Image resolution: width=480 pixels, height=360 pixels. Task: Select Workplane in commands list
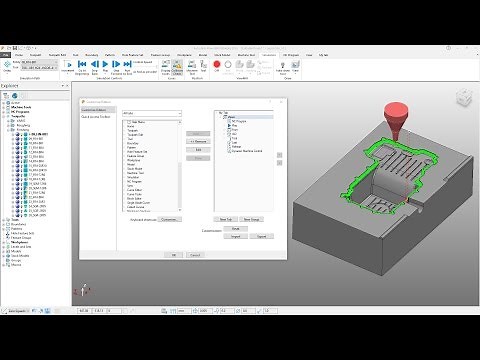134,160
